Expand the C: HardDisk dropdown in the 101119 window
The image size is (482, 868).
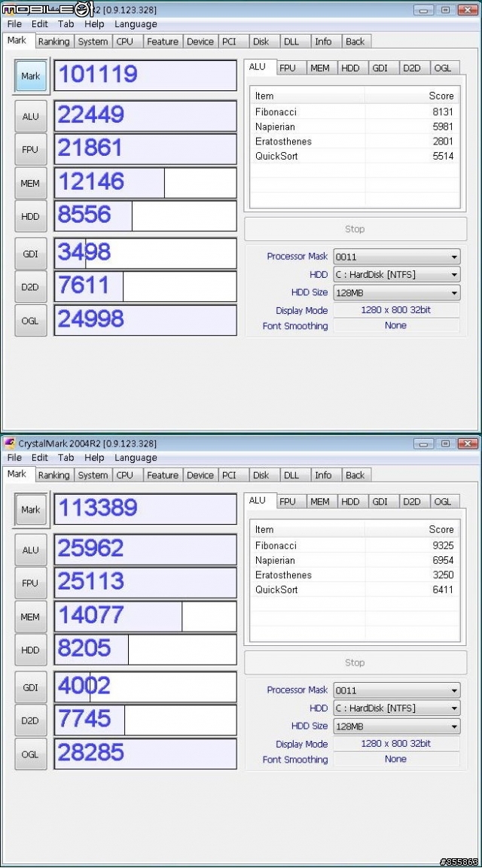click(397, 275)
